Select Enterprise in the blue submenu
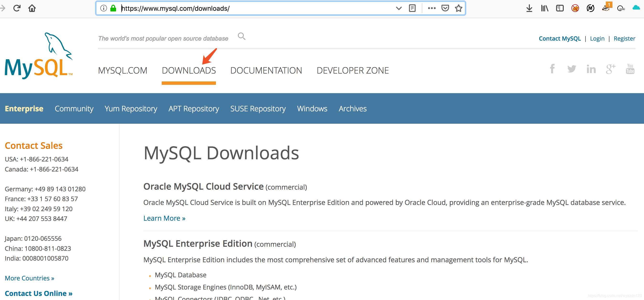 click(24, 109)
